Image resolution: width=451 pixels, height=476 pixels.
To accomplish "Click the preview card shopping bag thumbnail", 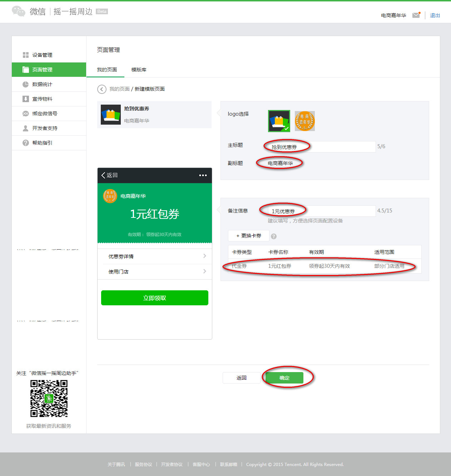I will point(111,115).
